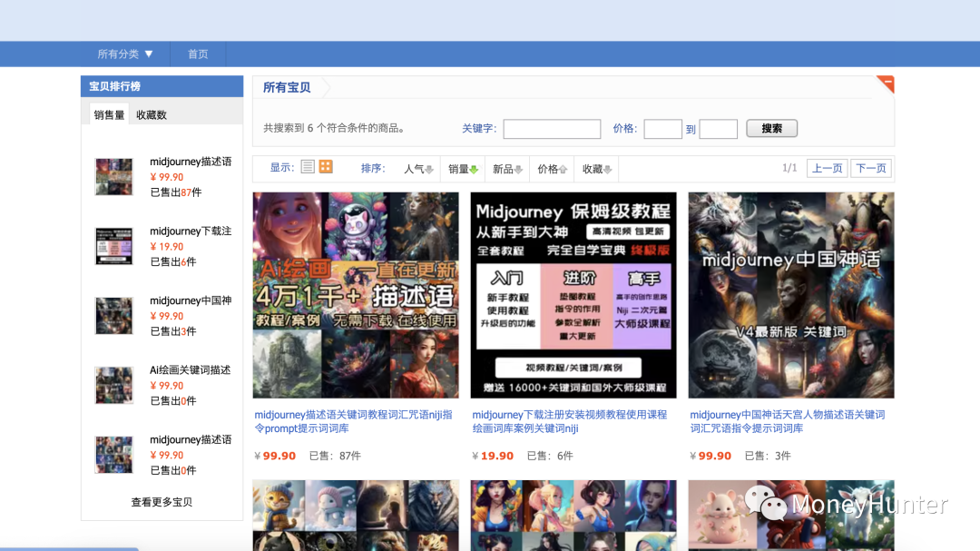Click 已售出6件 in ranking list
The width and height of the screenshot is (980, 551).
[x=173, y=261]
